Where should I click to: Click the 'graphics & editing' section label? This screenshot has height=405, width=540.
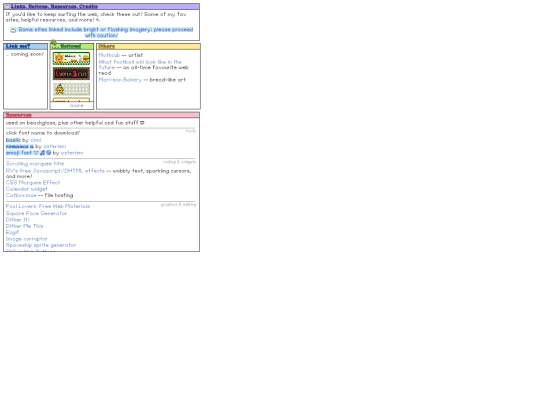click(x=178, y=205)
